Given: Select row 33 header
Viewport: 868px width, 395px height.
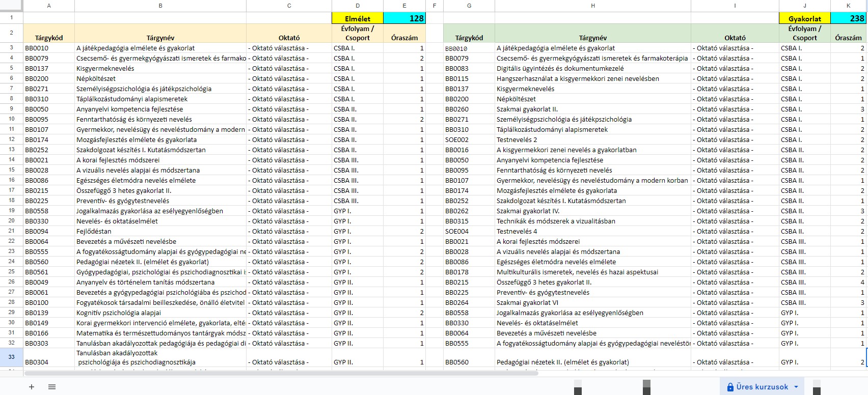Looking at the screenshot, I should [x=11, y=357].
